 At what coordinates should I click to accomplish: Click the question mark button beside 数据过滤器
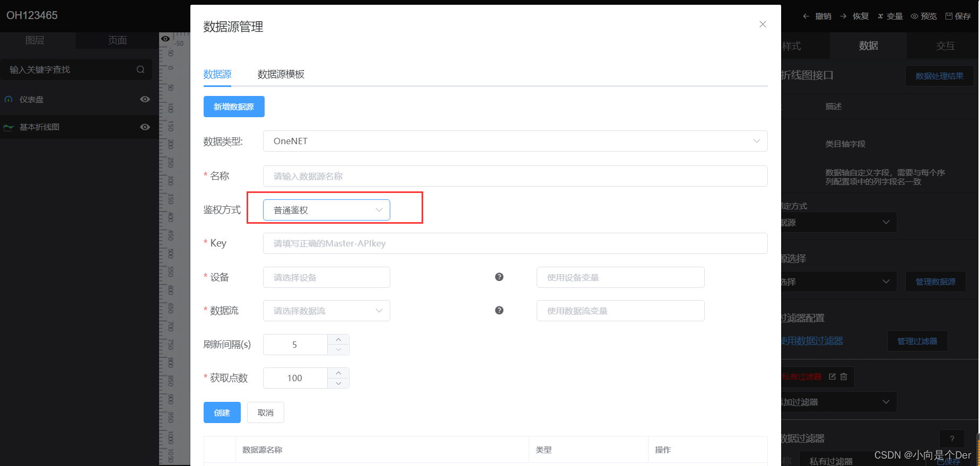click(x=952, y=438)
